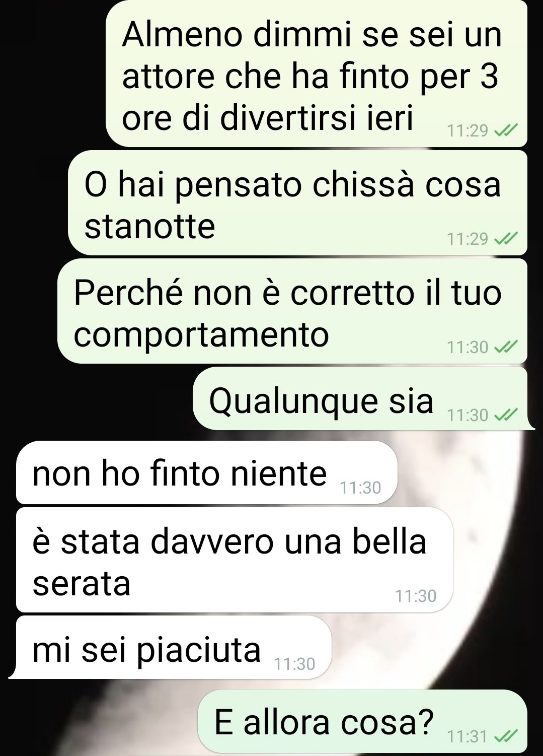
Task: Tap read ticks on 'E allora cosa?' message
Action: [x=505, y=737]
